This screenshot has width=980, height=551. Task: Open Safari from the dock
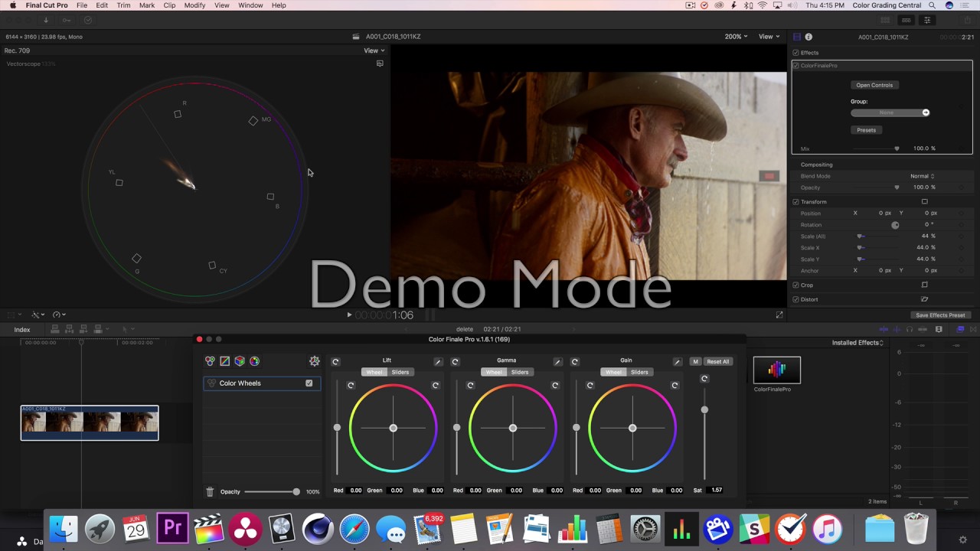click(354, 529)
